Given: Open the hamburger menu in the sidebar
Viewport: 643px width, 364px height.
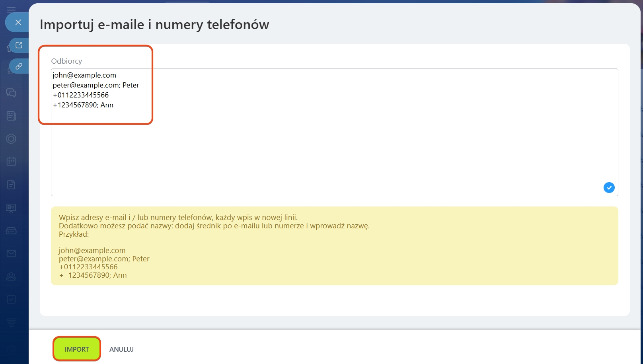Looking at the screenshot, I should (11, 9).
